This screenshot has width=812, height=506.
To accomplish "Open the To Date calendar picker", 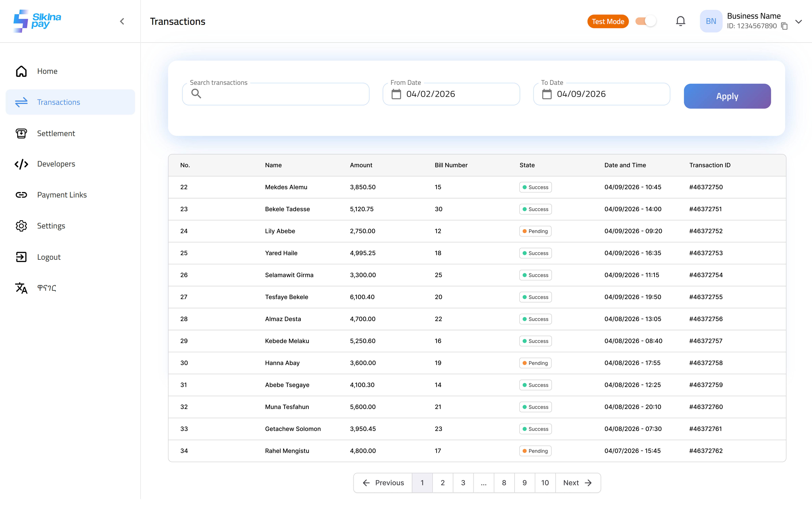I will point(547,94).
